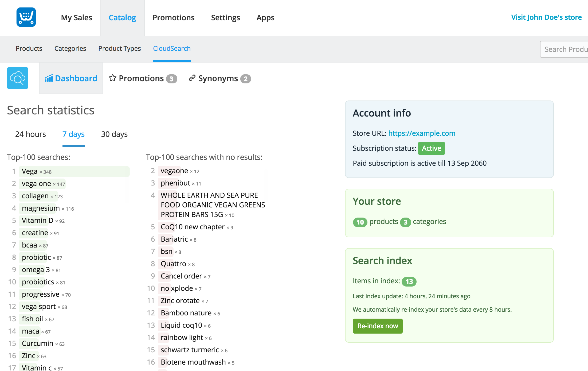Open the Product Types subtab

click(120, 48)
